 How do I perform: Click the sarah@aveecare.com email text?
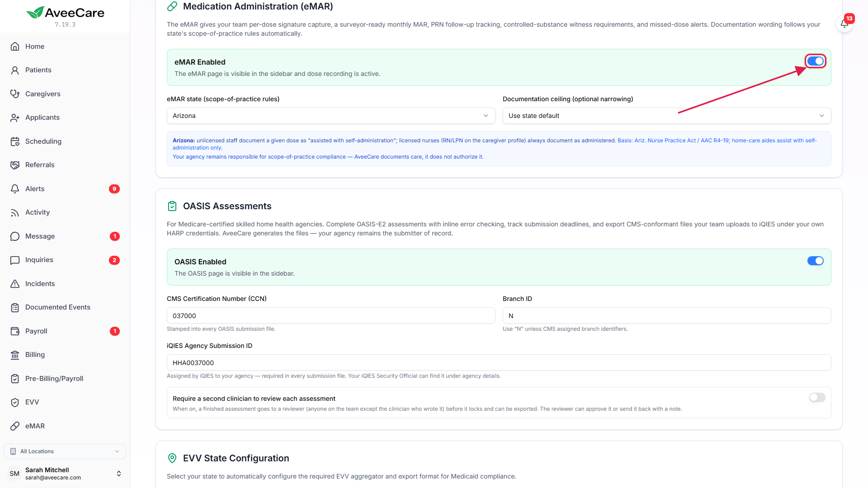click(53, 478)
